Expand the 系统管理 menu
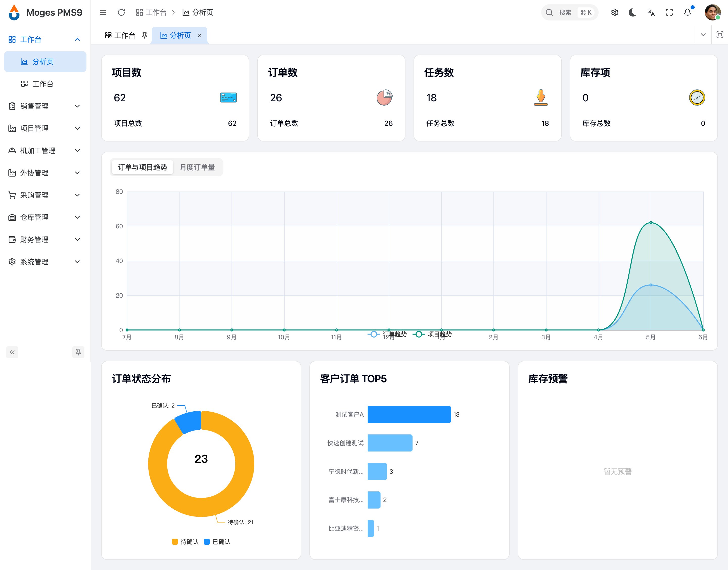Screen dimensions: 728x570 (x=45, y=262)
